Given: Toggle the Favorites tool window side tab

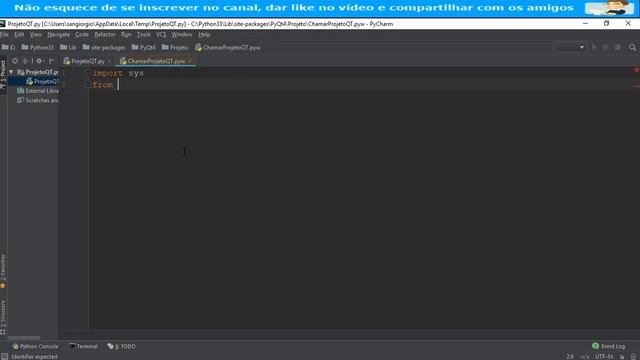Looking at the screenshot, I should point(3,271).
